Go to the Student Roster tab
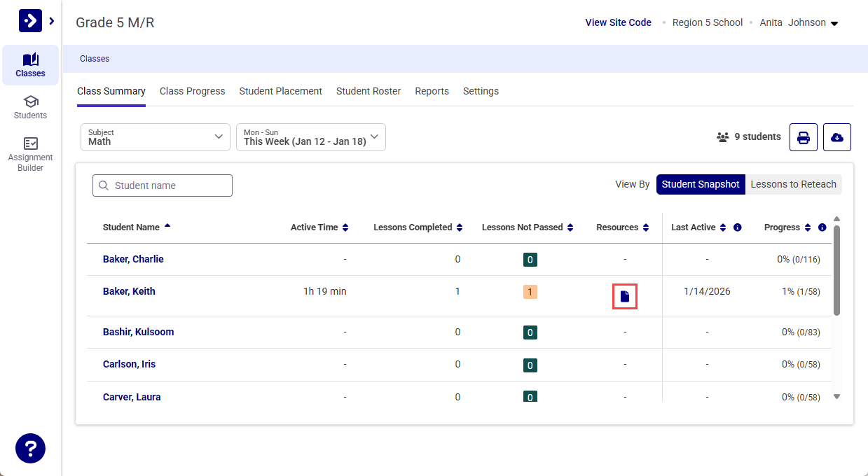Viewport: 868px width, 476px height. (x=368, y=91)
